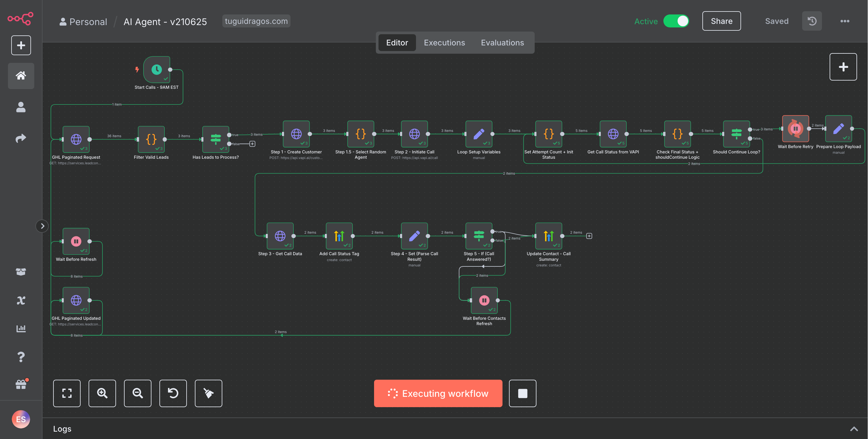Select Wait Before Contacts Refresh node
This screenshot has height=439, width=868.
coord(484,300)
